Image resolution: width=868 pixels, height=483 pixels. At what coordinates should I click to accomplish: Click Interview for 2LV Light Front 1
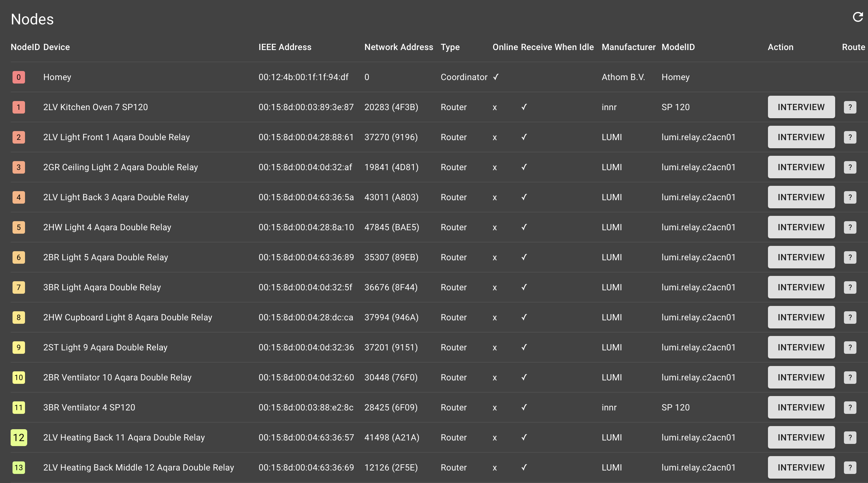pyautogui.click(x=801, y=137)
